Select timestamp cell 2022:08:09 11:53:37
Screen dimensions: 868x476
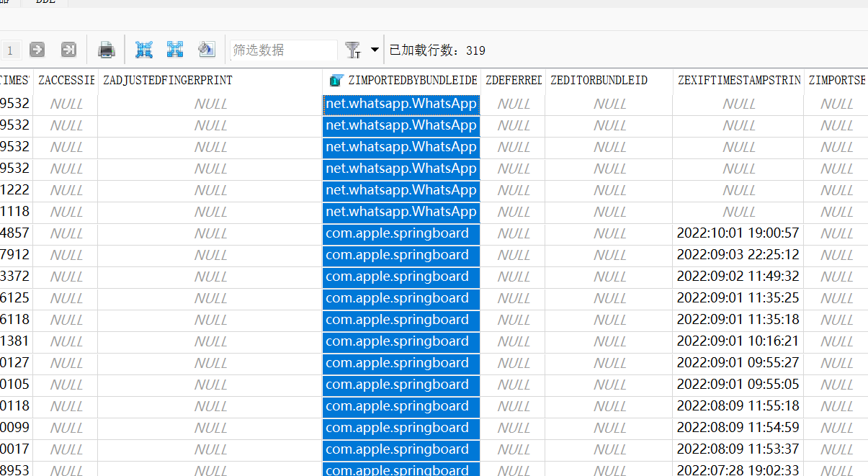pyautogui.click(x=738, y=449)
